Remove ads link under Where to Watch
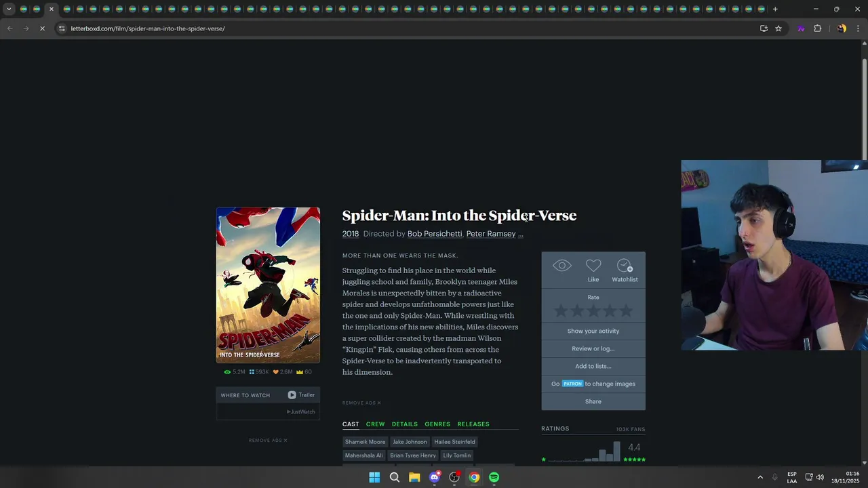Image resolution: width=868 pixels, height=488 pixels. click(268, 441)
